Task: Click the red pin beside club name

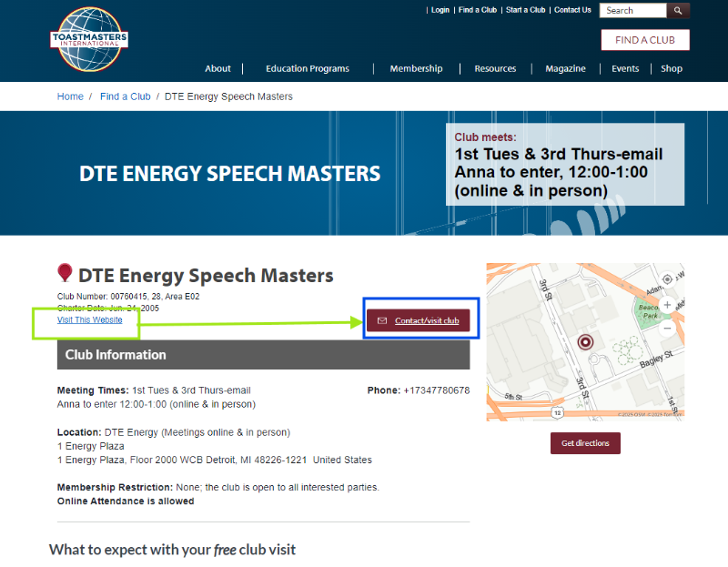Action: (65, 273)
